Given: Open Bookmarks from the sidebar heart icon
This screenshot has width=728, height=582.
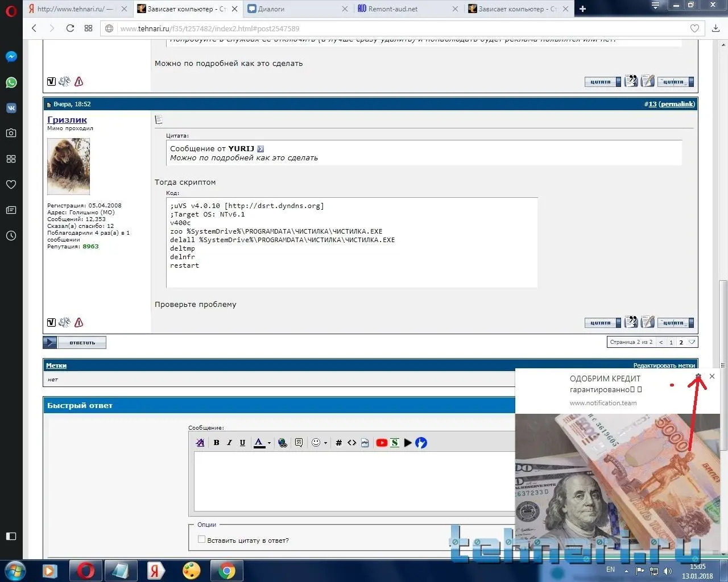Looking at the screenshot, I should coord(11,185).
